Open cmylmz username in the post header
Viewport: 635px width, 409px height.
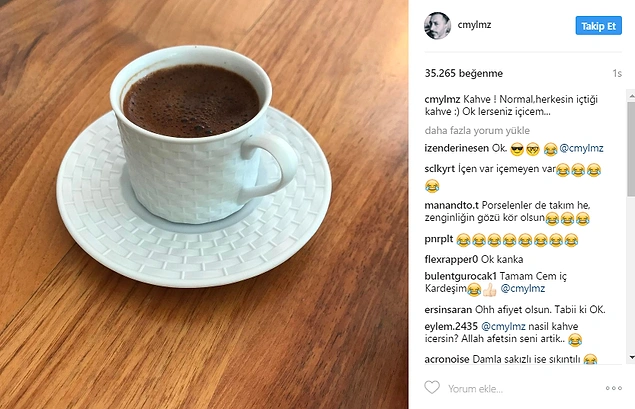pos(474,25)
